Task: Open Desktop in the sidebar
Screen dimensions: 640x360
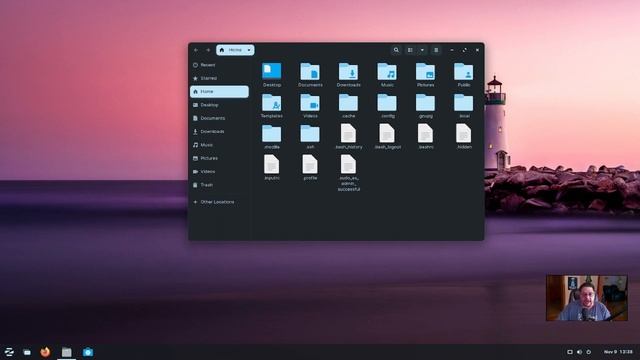Action: tap(219, 105)
